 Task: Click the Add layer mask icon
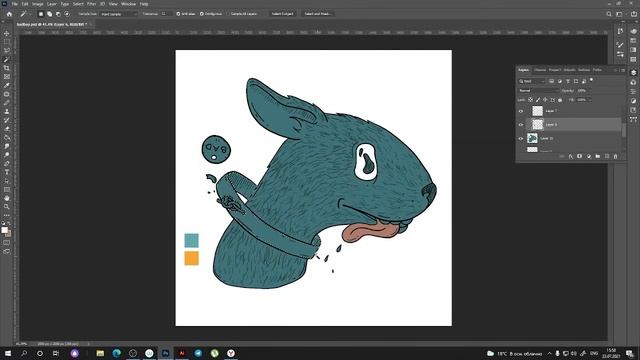tap(579, 156)
